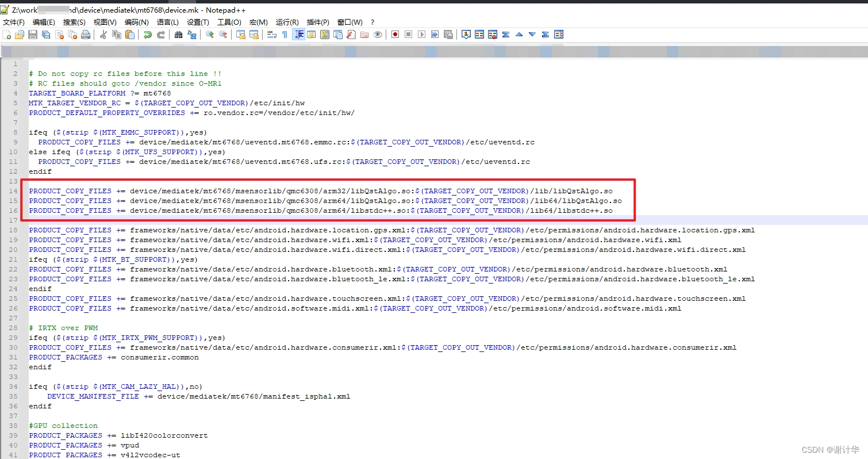Click line number 14 in the margin
The image size is (868, 459).
click(14, 191)
